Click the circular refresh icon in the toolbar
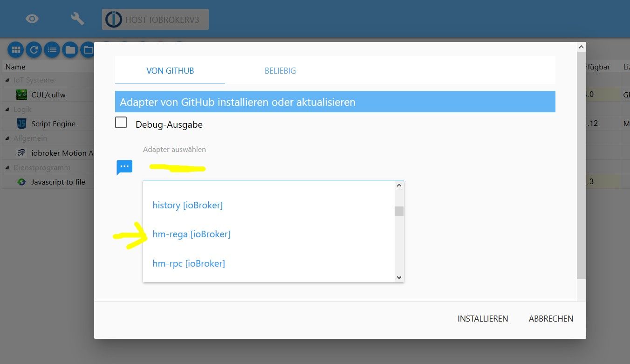This screenshot has height=364, width=630. [34, 50]
